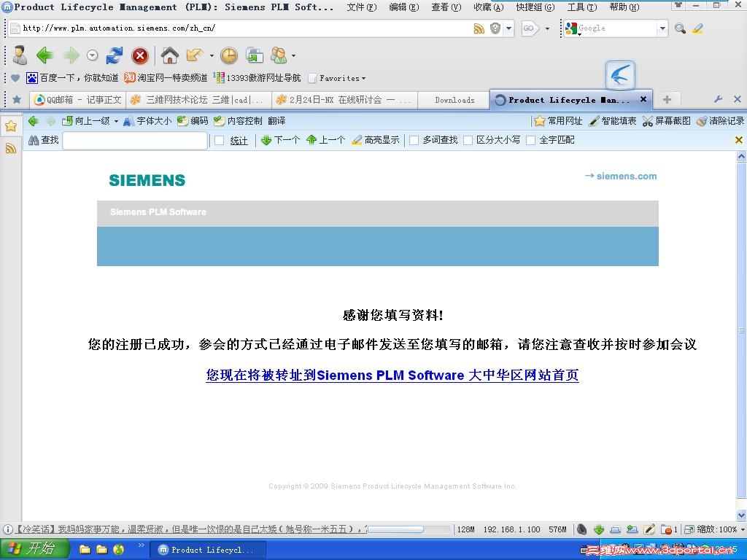Click 上一个 find previous button
Image resolution: width=747 pixels, height=560 pixels.
[326, 140]
